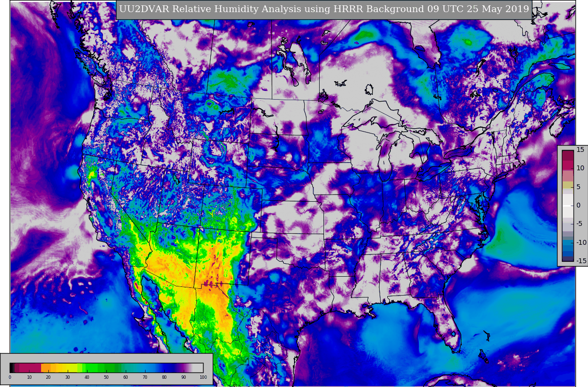Click the '10' label on the difference colorbar
588x387 pixels.
point(580,168)
